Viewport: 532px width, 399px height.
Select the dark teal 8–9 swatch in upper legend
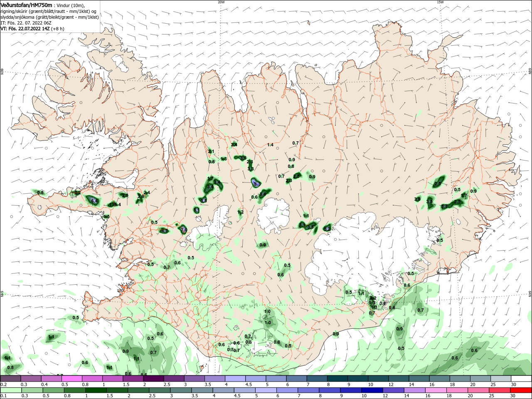[337, 378]
